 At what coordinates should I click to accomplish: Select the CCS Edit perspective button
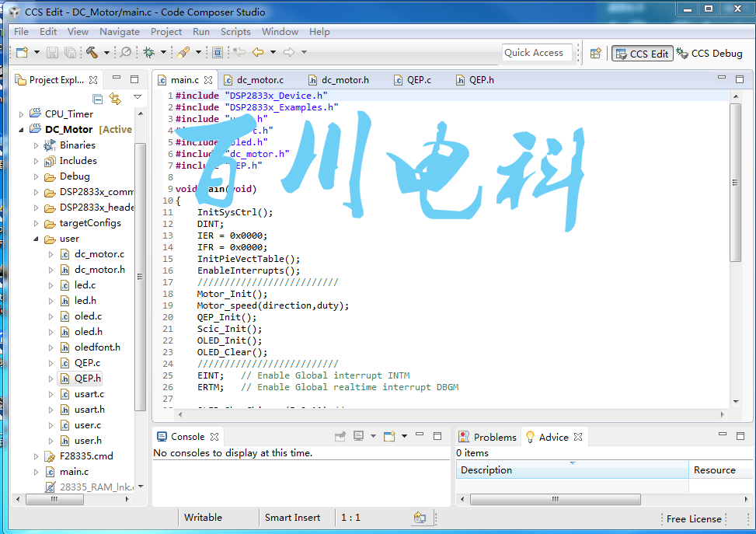[643, 54]
